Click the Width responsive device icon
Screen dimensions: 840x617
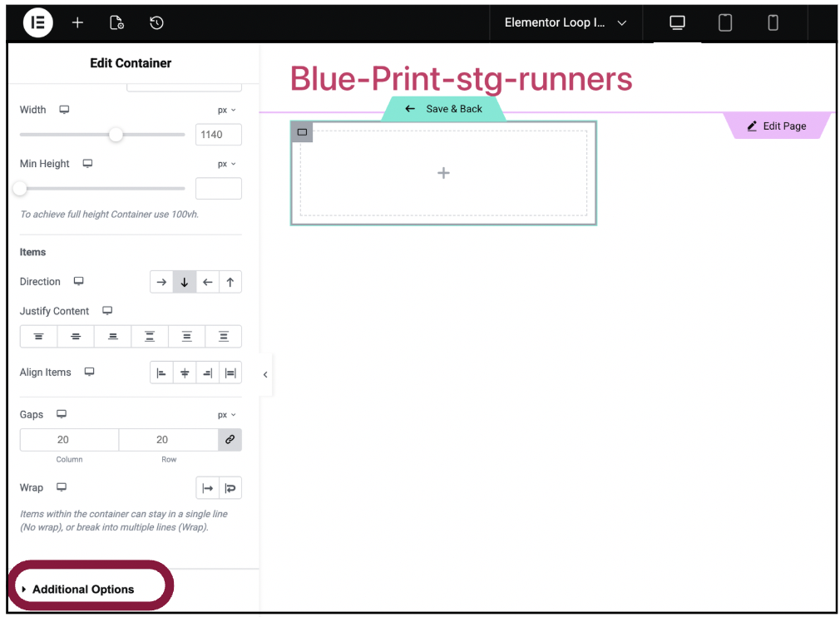point(64,109)
